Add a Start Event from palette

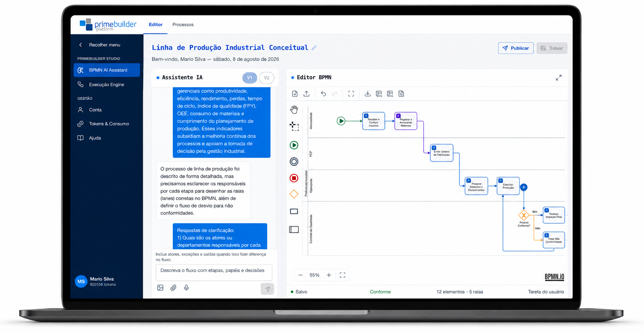294,145
